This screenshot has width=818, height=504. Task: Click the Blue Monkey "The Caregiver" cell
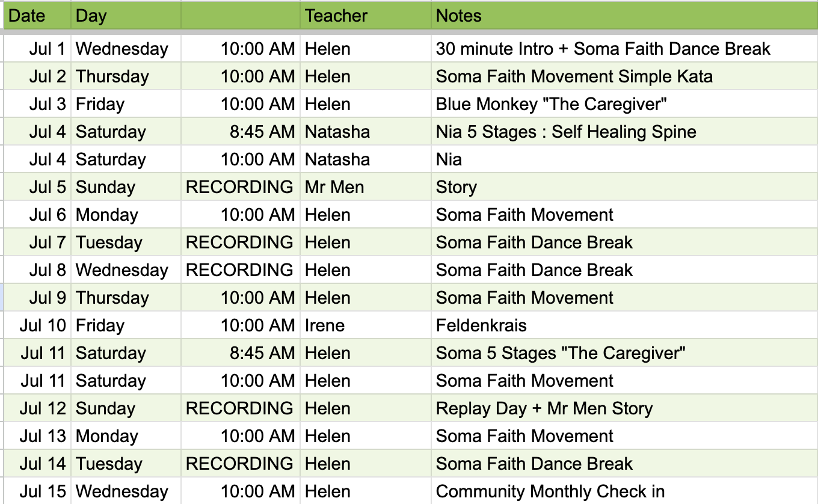(x=624, y=104)
